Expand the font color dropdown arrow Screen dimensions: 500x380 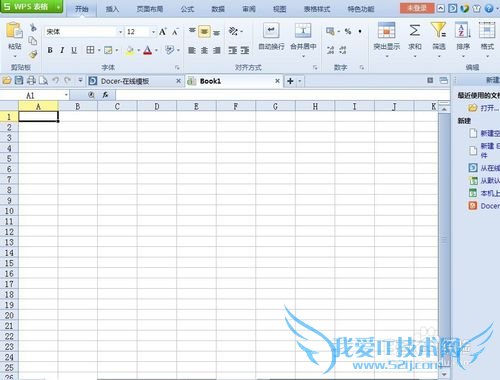pyautogui.click(x=156, y=50)
